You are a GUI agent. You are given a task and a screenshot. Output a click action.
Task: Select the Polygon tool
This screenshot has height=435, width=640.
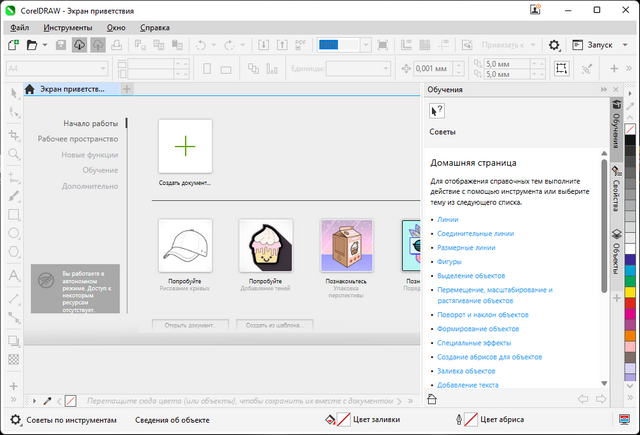pos(14,251)
